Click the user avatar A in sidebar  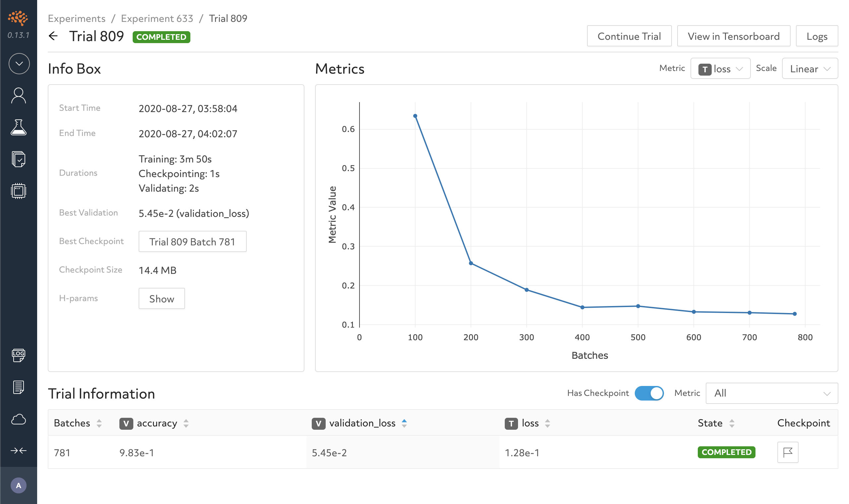tap(19, 485)
